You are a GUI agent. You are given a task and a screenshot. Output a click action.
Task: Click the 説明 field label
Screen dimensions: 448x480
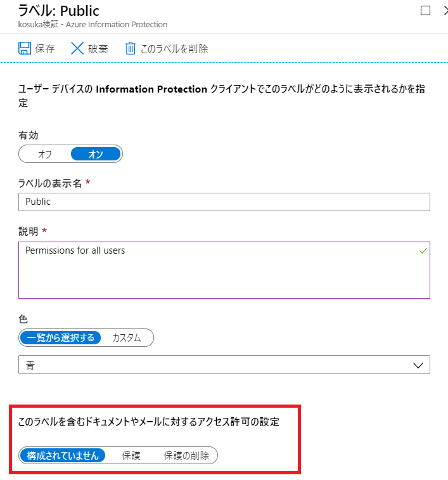[28, 231]
